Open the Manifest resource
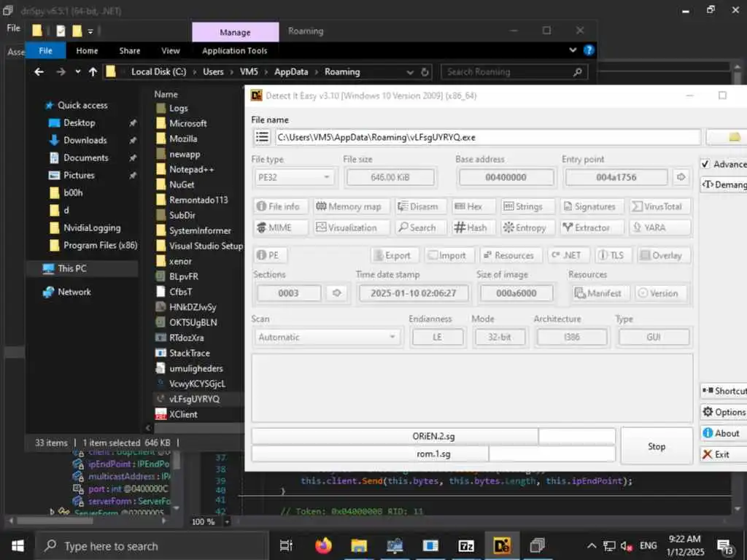Screen dimensions: 747x560 (601, 293)
